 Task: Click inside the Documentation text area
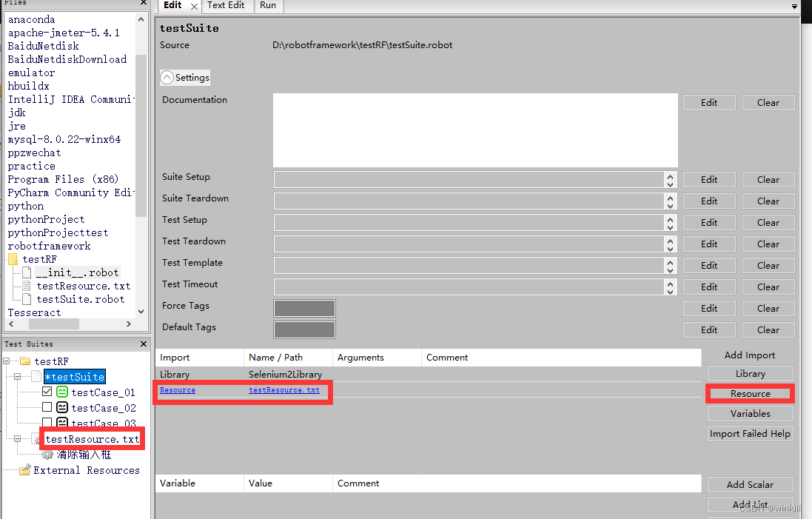coord(475,130)
